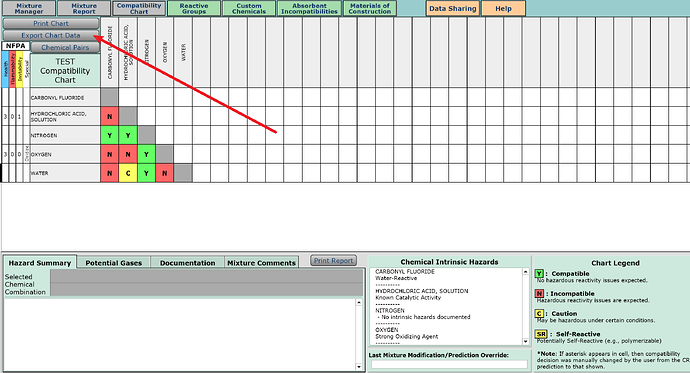Click the Data Sharing button
Screen dimensions: 690x373
click(x=452, y=8)
